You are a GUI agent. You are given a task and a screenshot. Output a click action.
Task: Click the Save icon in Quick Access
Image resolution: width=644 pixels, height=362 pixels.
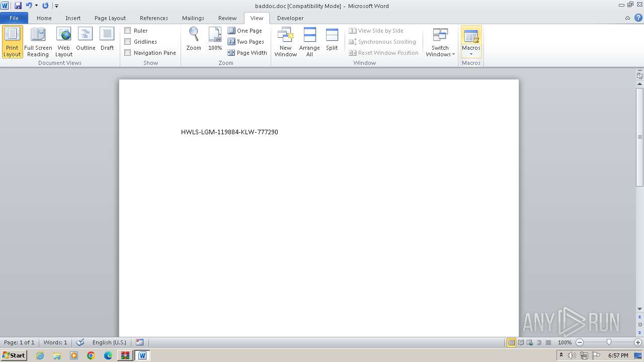(18, 6)
